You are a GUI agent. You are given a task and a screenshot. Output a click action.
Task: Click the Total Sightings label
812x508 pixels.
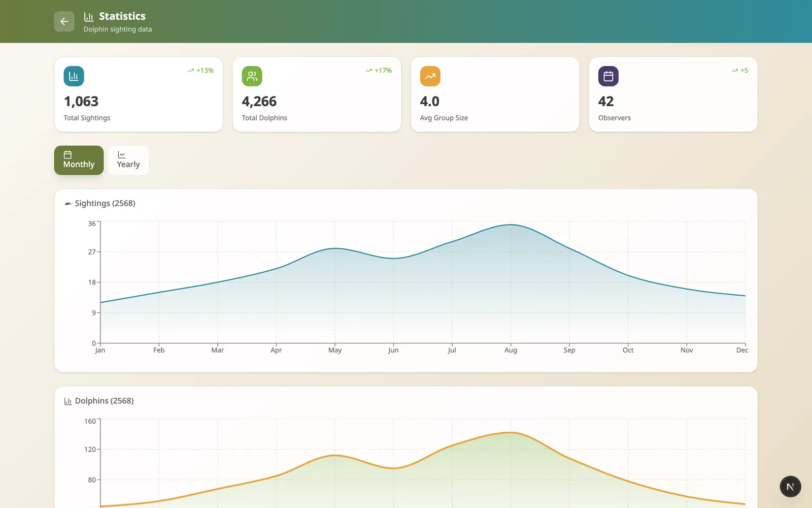[87, 118]
